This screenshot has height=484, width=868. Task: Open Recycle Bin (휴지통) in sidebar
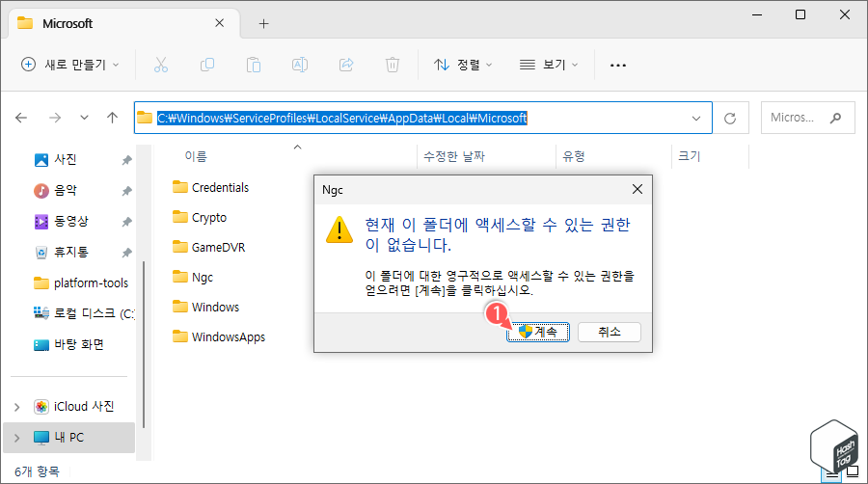(61, 253)
